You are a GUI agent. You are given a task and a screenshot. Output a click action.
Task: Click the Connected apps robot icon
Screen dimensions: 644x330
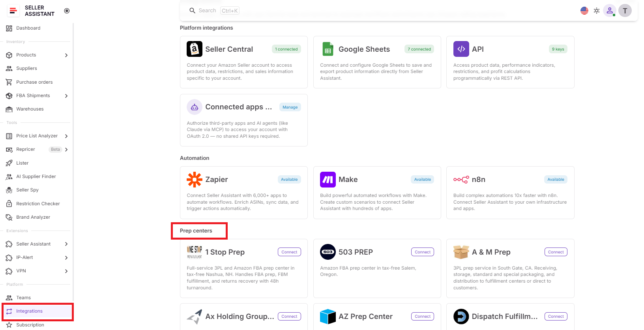click(x=195, y=107)
